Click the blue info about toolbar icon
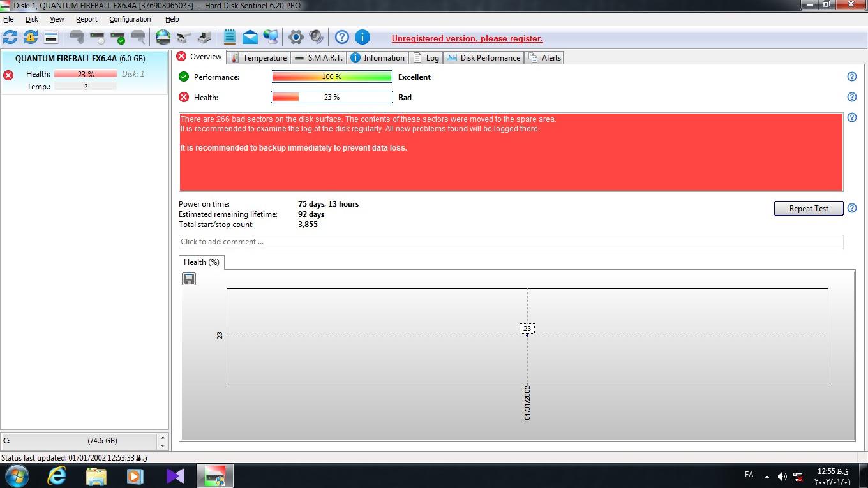Viewport: 868px width, 488px height. [362, 37]
